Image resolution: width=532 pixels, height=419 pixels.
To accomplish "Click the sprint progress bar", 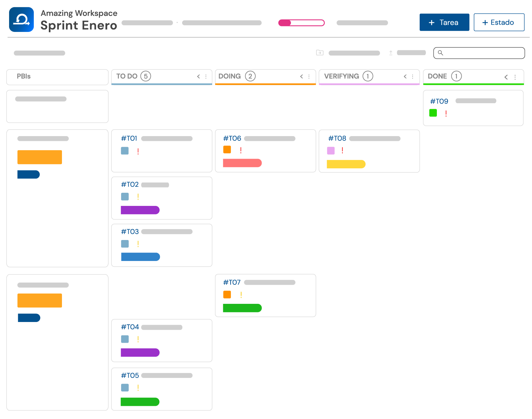I will pyautogui.click(x=301, y=23).
